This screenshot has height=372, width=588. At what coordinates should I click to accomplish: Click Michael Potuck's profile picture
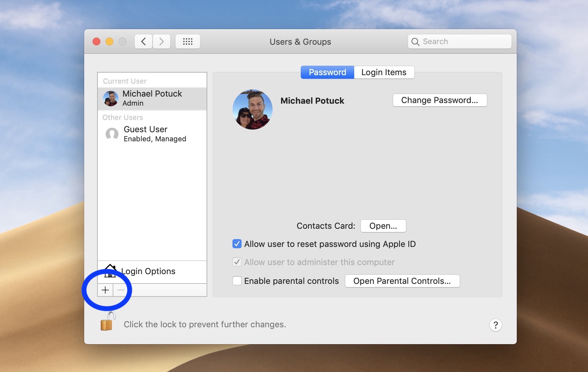point(252,110)
